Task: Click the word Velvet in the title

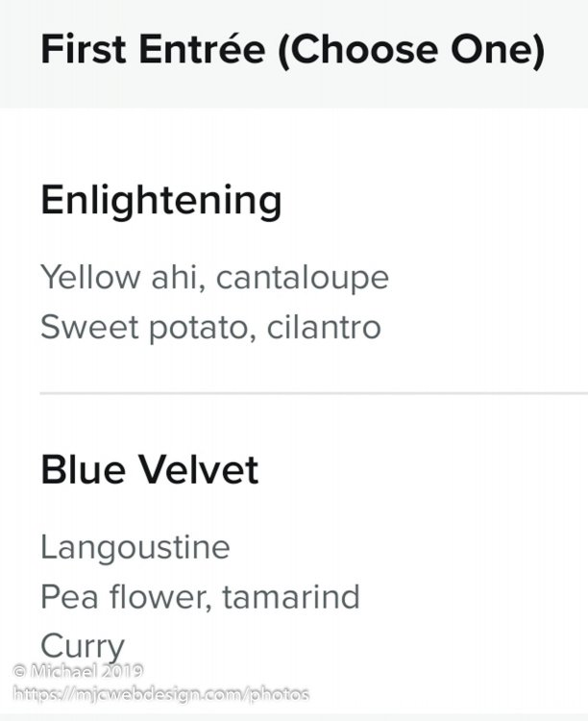Action: pyautogui.click(x=199, y=469)
